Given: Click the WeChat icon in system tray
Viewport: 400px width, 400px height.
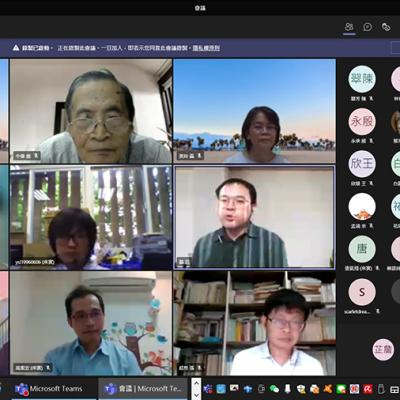Looking at the screenshot, I should (x=274, y=389).
